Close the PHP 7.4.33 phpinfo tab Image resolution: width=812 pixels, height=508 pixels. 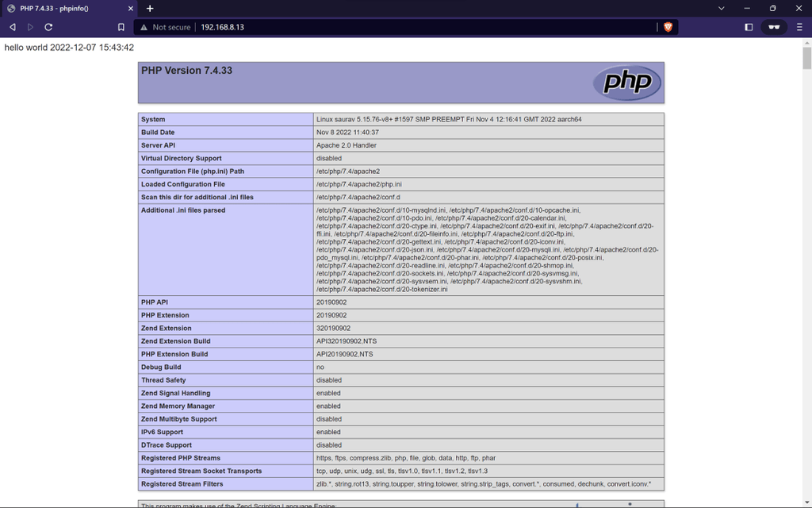tap(131, 8)
